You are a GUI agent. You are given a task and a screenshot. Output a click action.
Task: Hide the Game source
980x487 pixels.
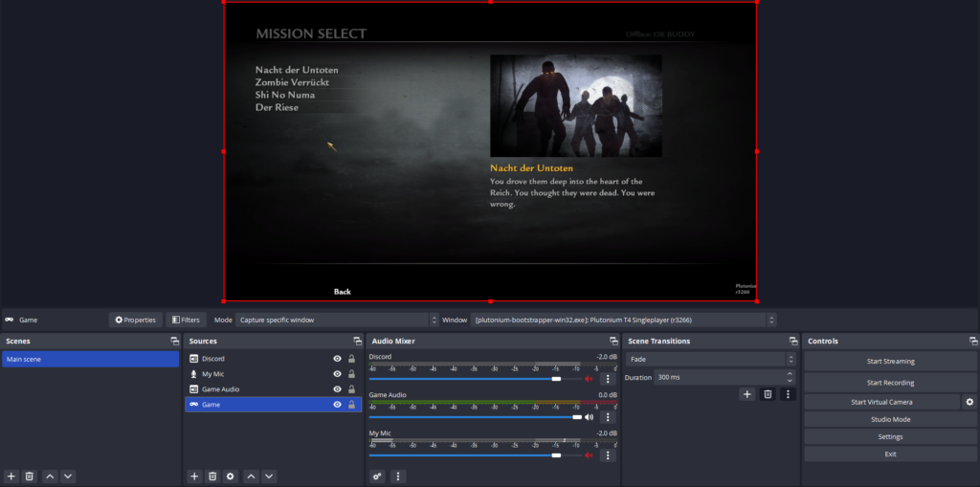click(338, 405)
